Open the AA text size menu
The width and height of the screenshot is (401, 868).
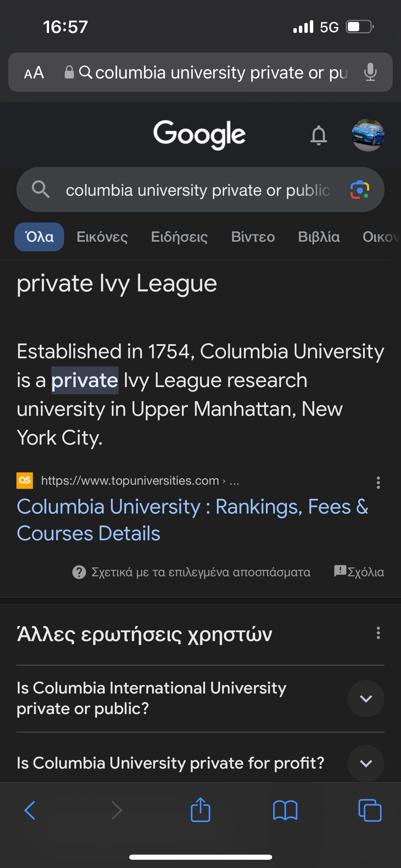tap(34, 73)
